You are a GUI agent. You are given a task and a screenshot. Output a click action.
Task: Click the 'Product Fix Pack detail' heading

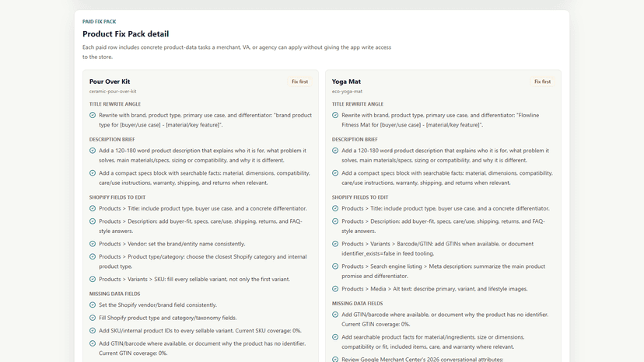coord(126,34)
